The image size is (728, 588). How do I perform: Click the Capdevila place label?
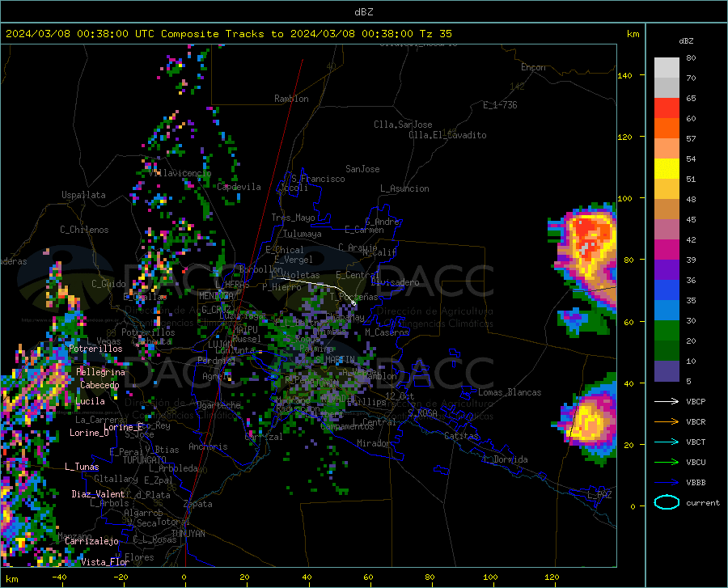pyautogui.click(x=239, y=187)
